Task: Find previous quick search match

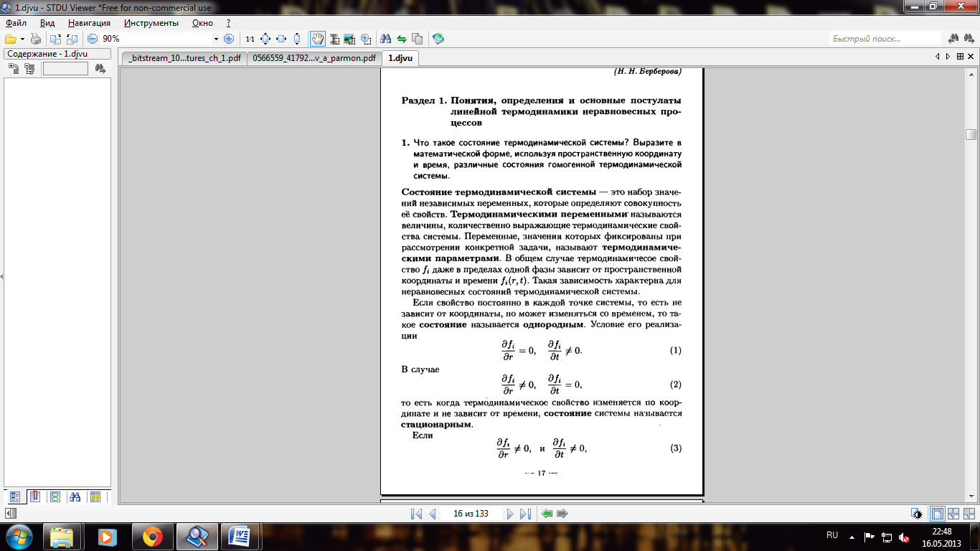Action: (953, 39)
